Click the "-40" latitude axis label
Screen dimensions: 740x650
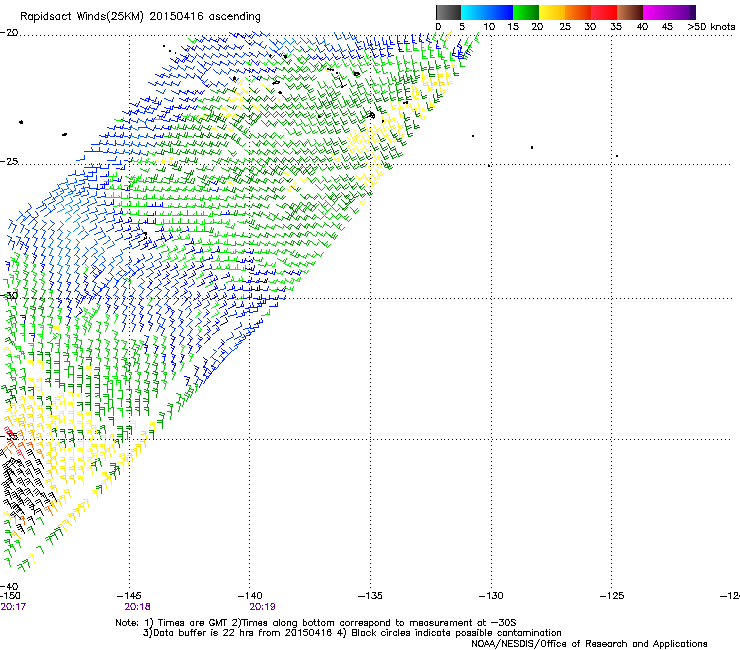(9, 586)
